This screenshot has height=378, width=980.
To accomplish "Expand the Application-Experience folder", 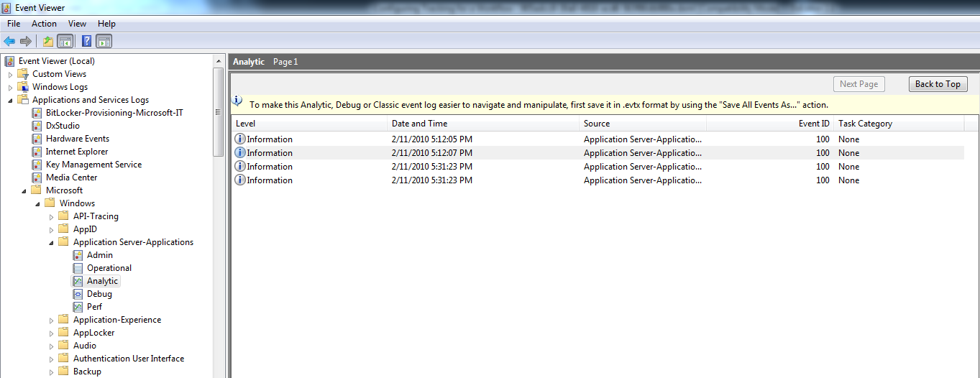I will (x=51, y=320).
